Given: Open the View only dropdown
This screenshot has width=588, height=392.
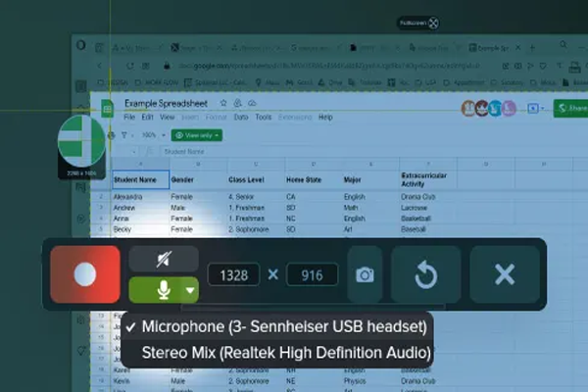Looking at the screenshot, I should tap(196, 135).
